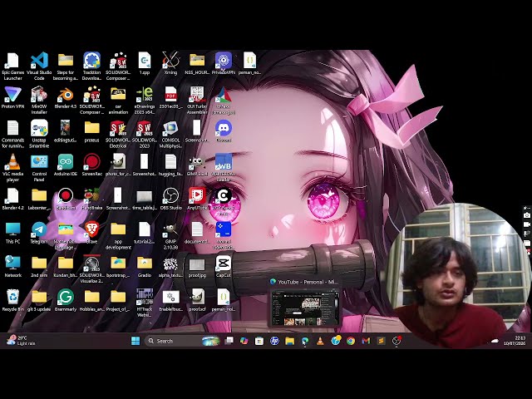
Task: Select the HandBrake desktop shortcut
Action: [92, 199]
